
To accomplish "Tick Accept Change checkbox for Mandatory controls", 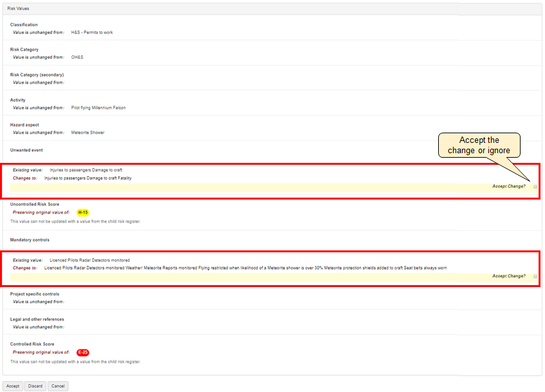I will coord(535,276).
